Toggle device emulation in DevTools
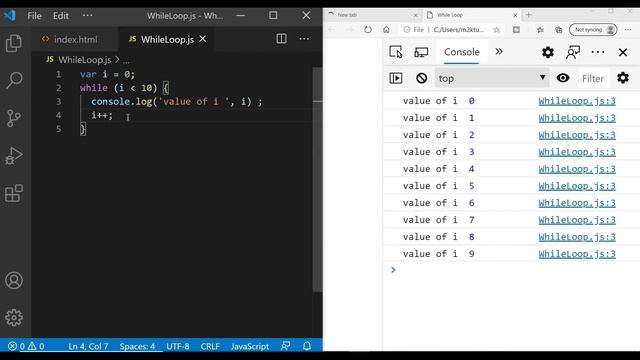Image resolution: width=640 pixels, height=360 pixels. pyautogui.click(x=421, y=52)
